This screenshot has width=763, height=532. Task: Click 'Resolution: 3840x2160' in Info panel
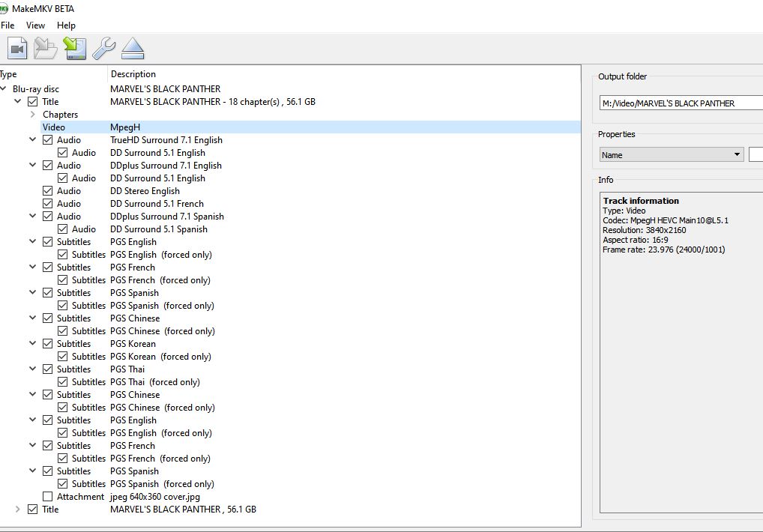(645, 230)
